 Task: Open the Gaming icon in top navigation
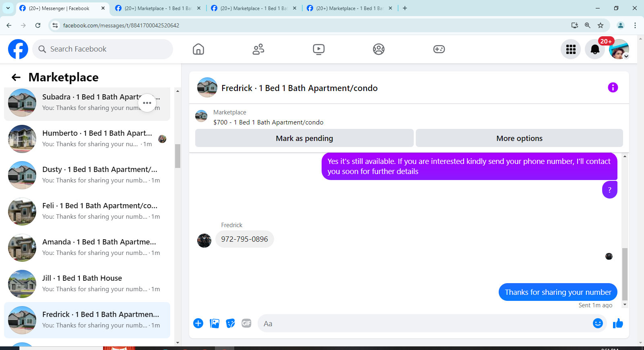pos(439,49)
